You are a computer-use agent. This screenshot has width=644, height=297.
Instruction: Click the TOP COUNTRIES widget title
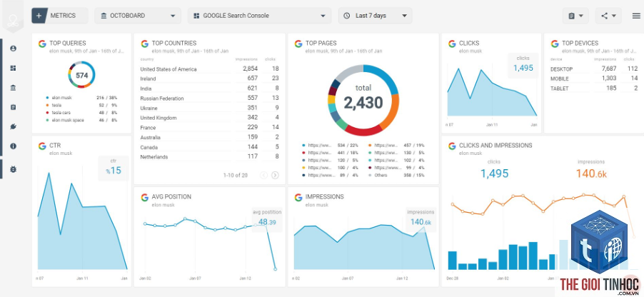point(174,43)
